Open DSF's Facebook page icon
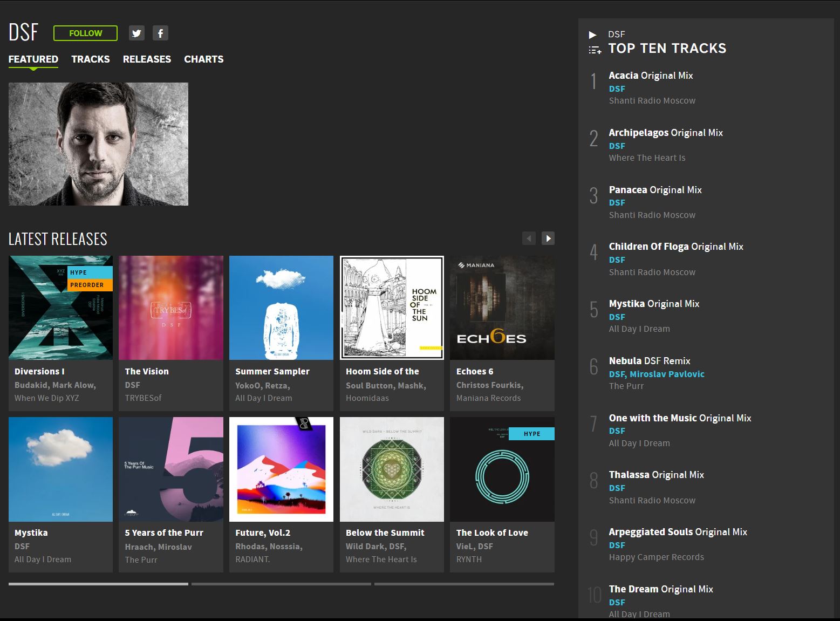Image resolution: width=840 pixels, height=621 pixels. [x=160, y=33]
